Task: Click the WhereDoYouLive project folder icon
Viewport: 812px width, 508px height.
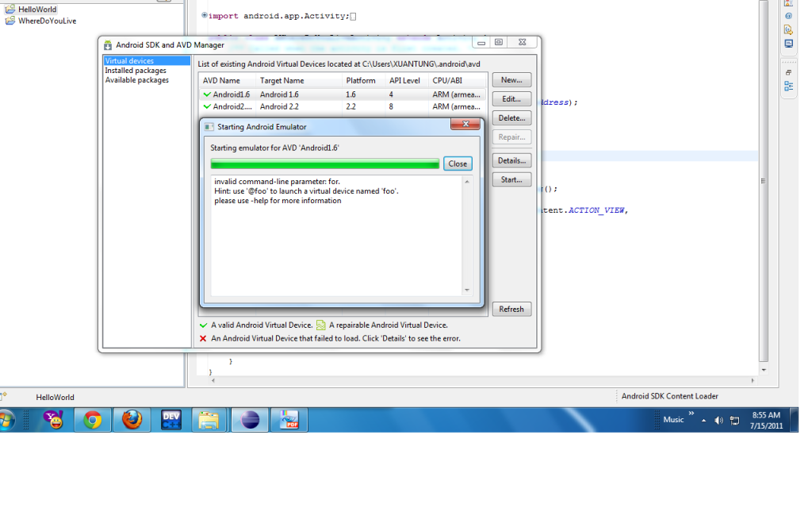Action: tap(10, 21)
